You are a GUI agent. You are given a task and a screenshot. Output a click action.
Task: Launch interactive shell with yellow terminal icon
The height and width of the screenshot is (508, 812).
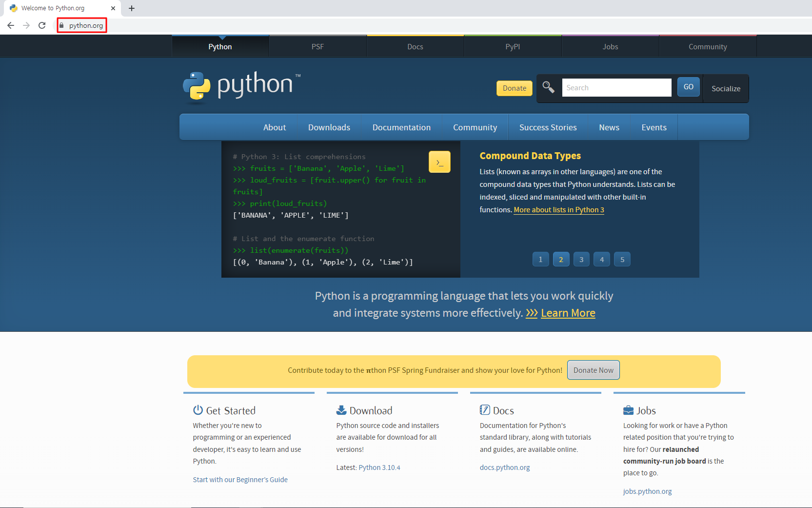coord(439,162)
